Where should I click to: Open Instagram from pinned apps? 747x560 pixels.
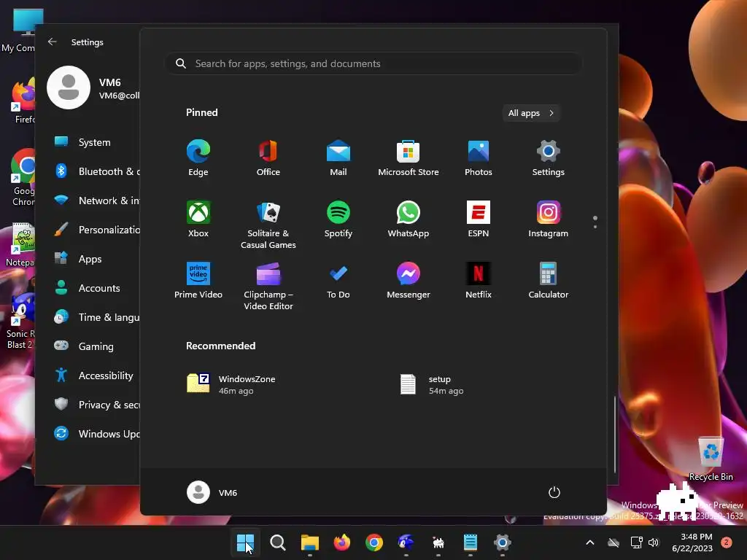click(549, 219)
